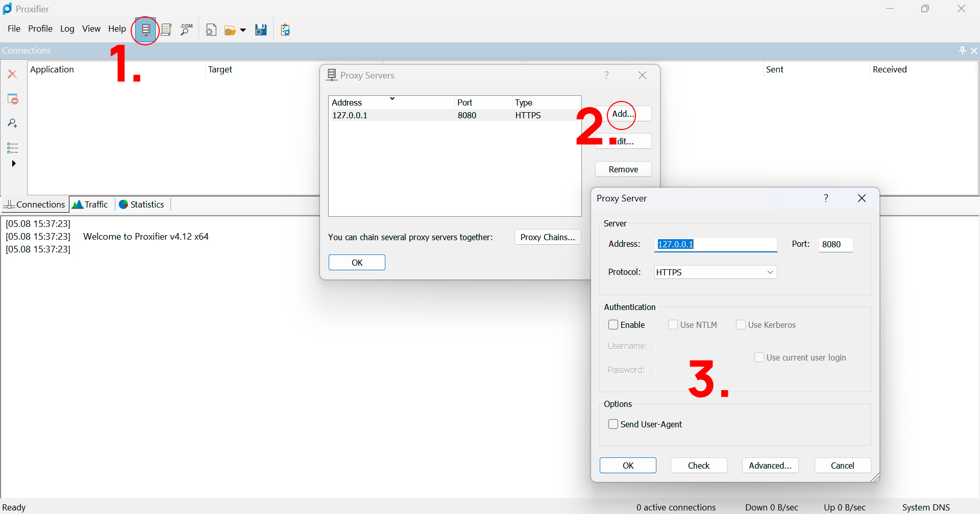Open the Profile menu
This screenshot has width=980, height=514.
coord(40,29)
